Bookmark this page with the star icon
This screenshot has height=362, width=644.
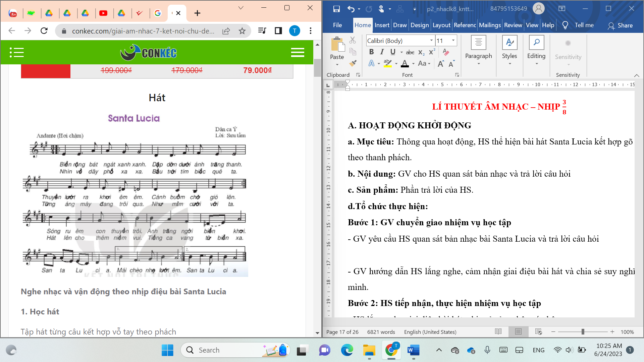click(242, 31)
